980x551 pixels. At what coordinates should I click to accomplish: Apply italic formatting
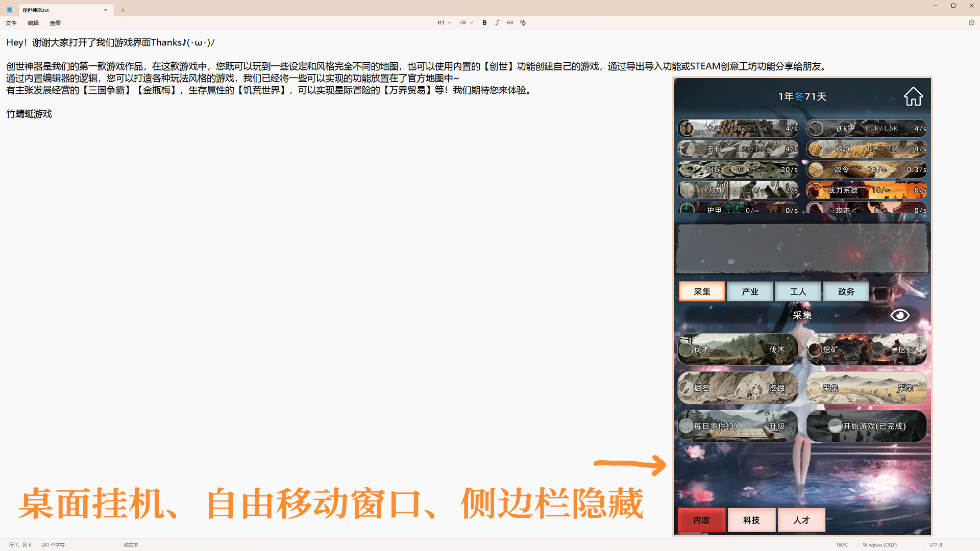tap(497, 22)
